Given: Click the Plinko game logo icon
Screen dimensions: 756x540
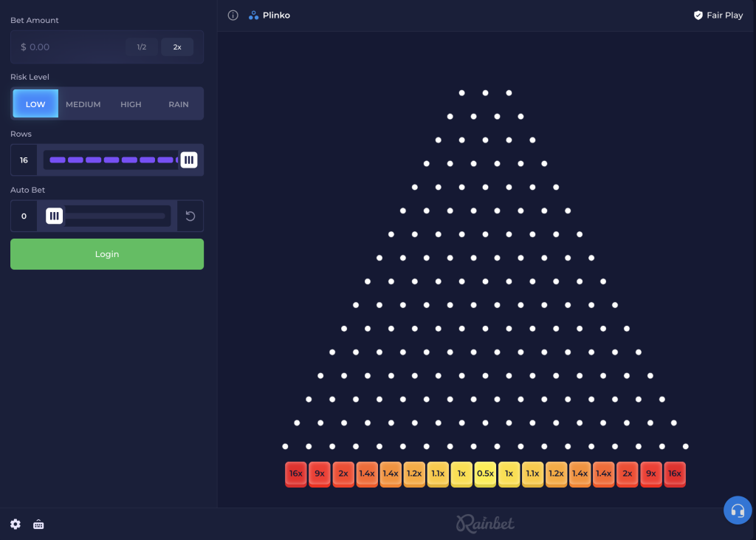Looking at the screenshot, I should click(254, 16).
